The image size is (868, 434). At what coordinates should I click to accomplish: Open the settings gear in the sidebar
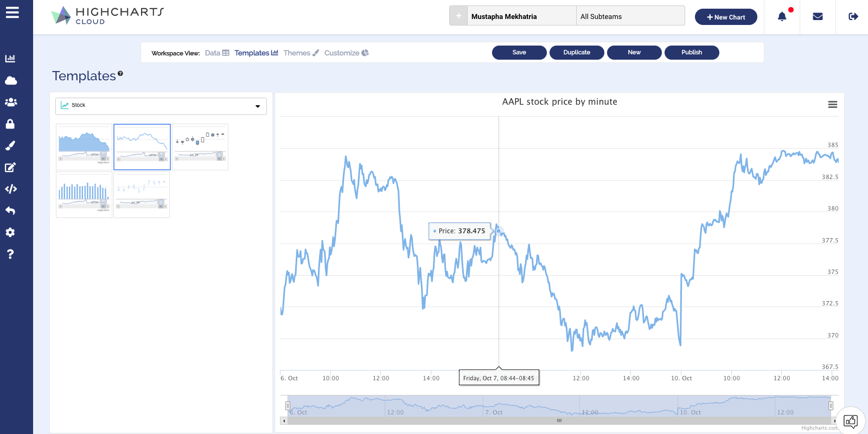pyautogui.click(x=10, y=232)
